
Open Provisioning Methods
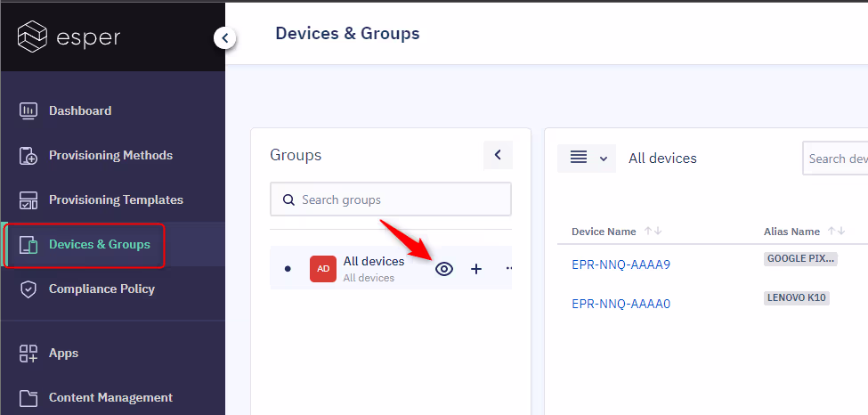pyautogui.click(x=112, y=155)
